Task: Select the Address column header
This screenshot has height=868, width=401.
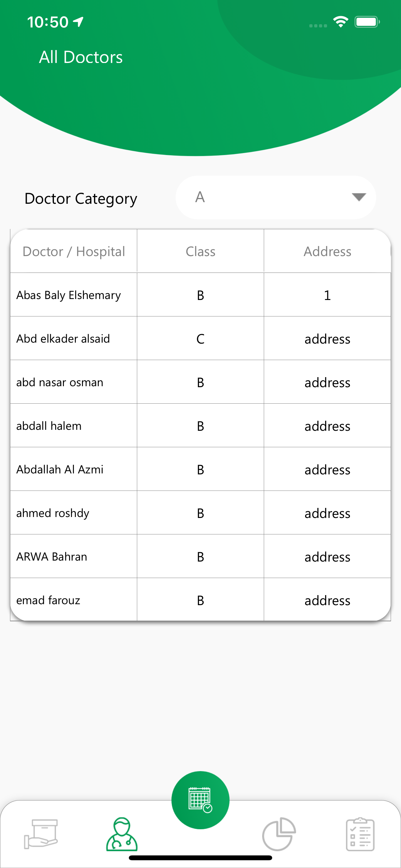Action: tap(327, 251)
